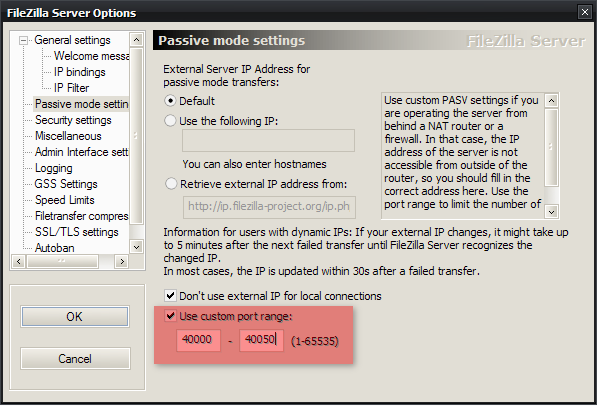Open Security settings in the tree
This screenshot has width=597, height=406.
click(73, 120)
